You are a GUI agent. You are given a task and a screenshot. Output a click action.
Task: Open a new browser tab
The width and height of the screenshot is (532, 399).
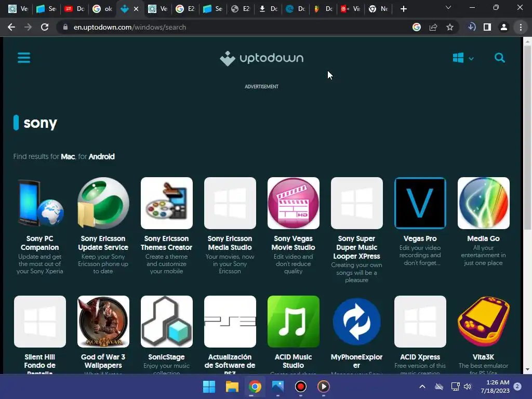[x=403, y=9]
